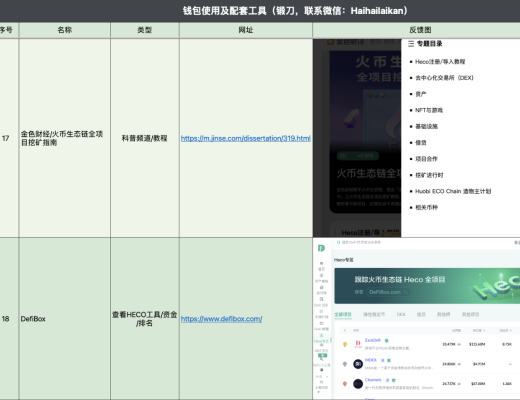The width and height of the screenshot is (520, 400).
Task: Select the 名称 column header
Action: (65, 30)
